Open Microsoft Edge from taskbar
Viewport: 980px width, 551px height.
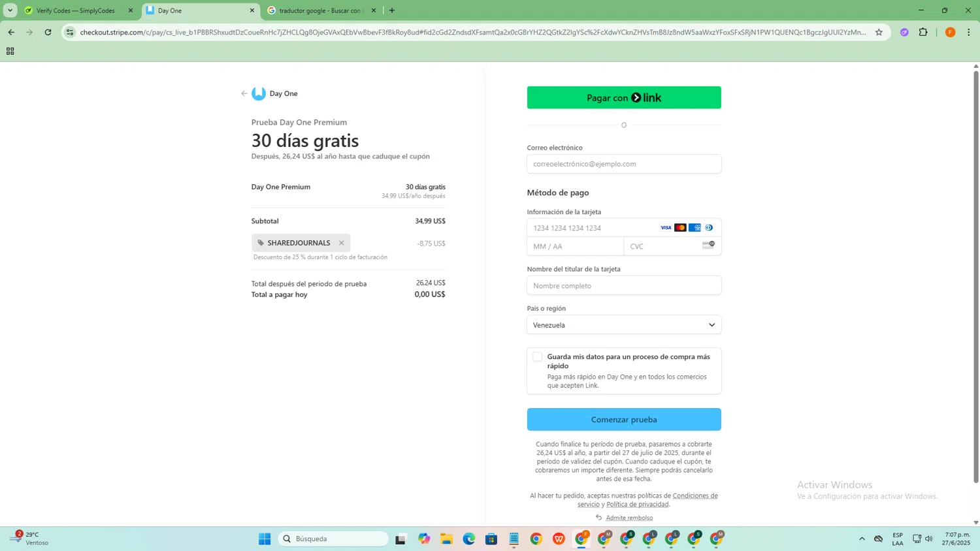[469, 539]
